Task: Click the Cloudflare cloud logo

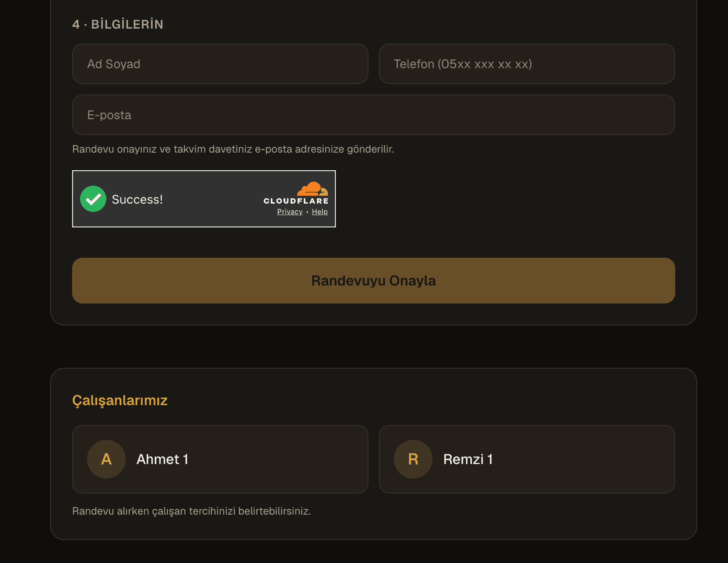Action: pos(313,189)
